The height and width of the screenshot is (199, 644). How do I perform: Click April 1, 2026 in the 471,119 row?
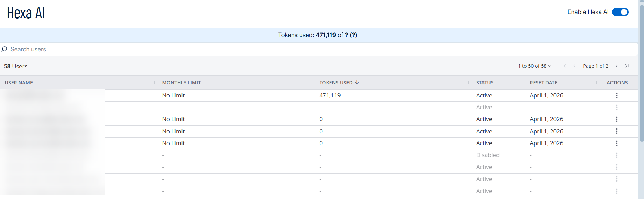[x=546, y=95]
